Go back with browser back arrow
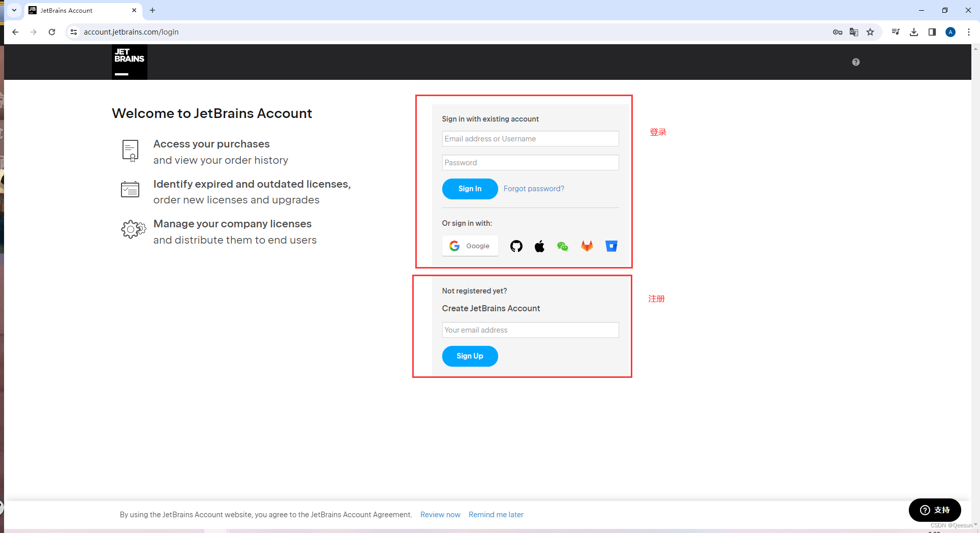The width and height of the screenshot is (980, 533). coord(15,32)
